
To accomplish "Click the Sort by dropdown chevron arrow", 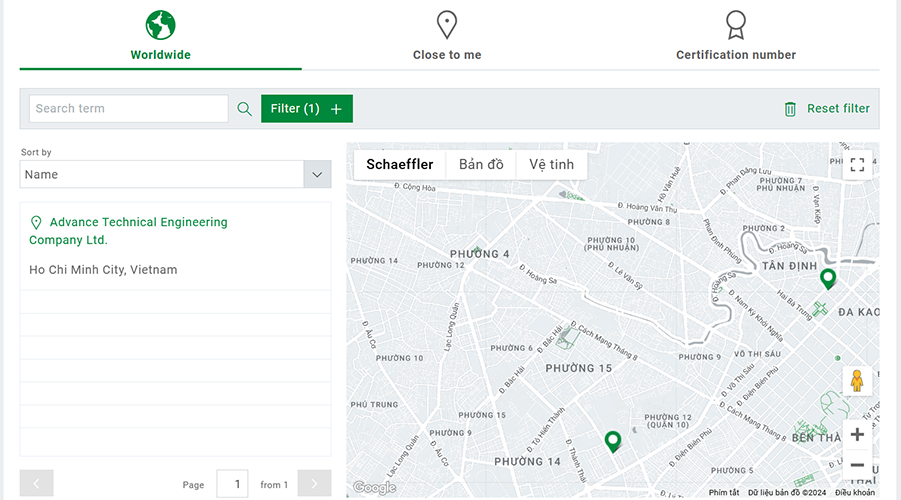I will click(317, 174).
